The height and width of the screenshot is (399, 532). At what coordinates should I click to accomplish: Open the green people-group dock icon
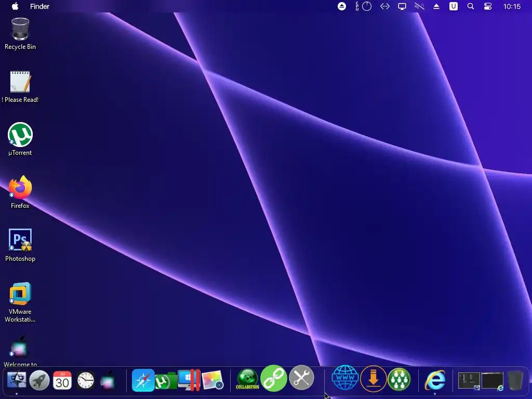[x=399, y=379]
